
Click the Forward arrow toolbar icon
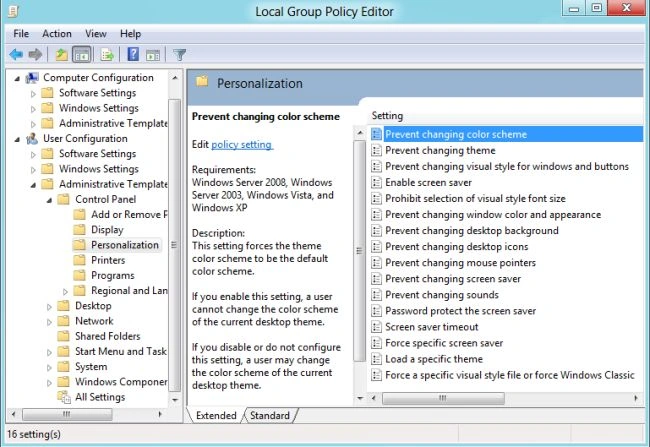36,54
